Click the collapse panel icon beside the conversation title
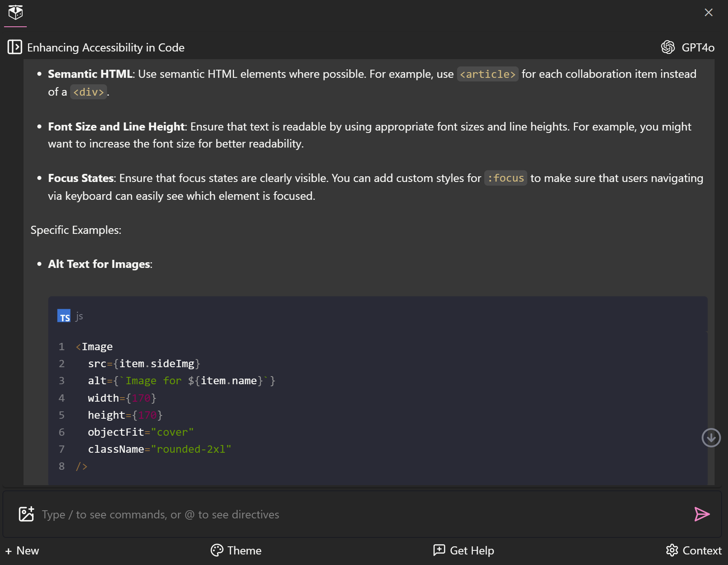Image resolution: width=728 pixels, height=565 pixels. (x=15, y=47)
